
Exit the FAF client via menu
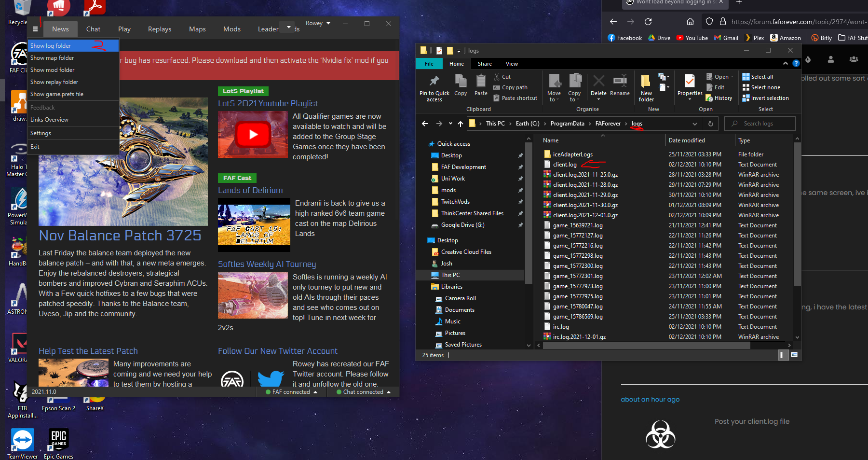73,147
